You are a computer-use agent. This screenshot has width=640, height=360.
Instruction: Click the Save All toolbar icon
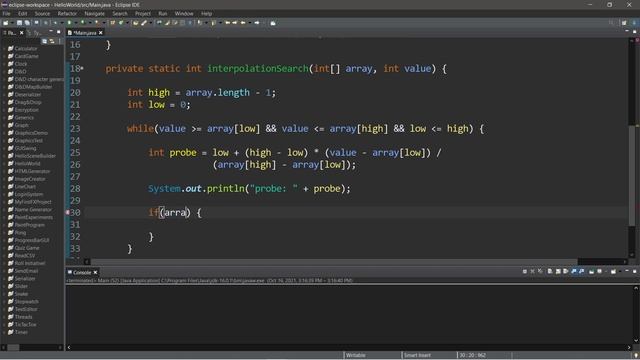pyautogui.click(x=27, y=23)
